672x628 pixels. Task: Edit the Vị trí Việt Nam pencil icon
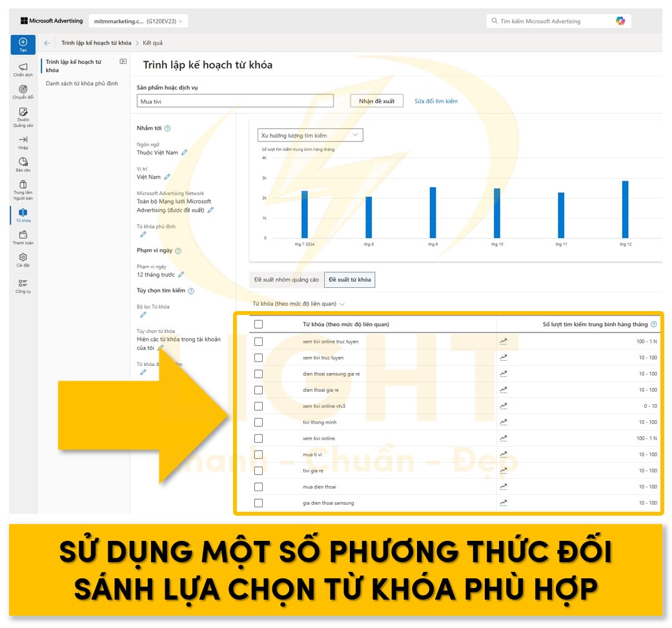coord(167,177)
